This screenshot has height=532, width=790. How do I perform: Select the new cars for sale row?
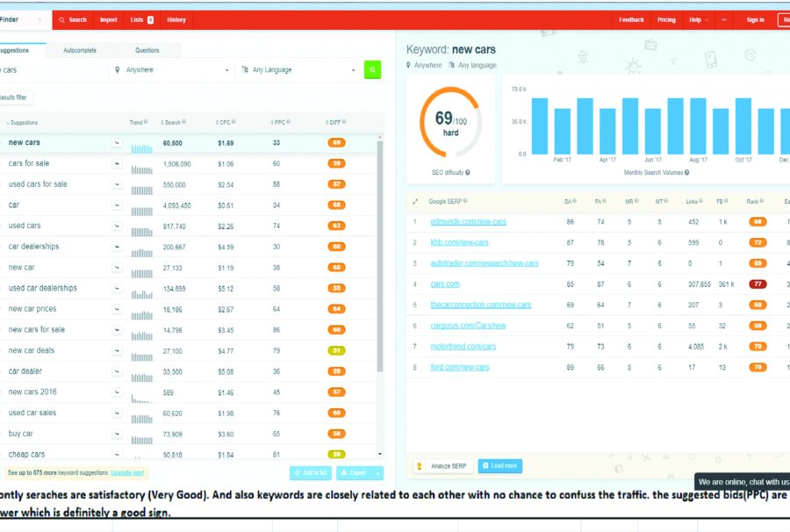tap(189, 329)
